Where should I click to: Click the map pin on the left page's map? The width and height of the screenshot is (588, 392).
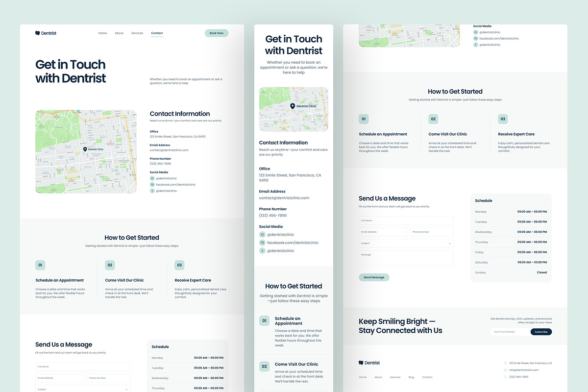(x=85, y=149)
